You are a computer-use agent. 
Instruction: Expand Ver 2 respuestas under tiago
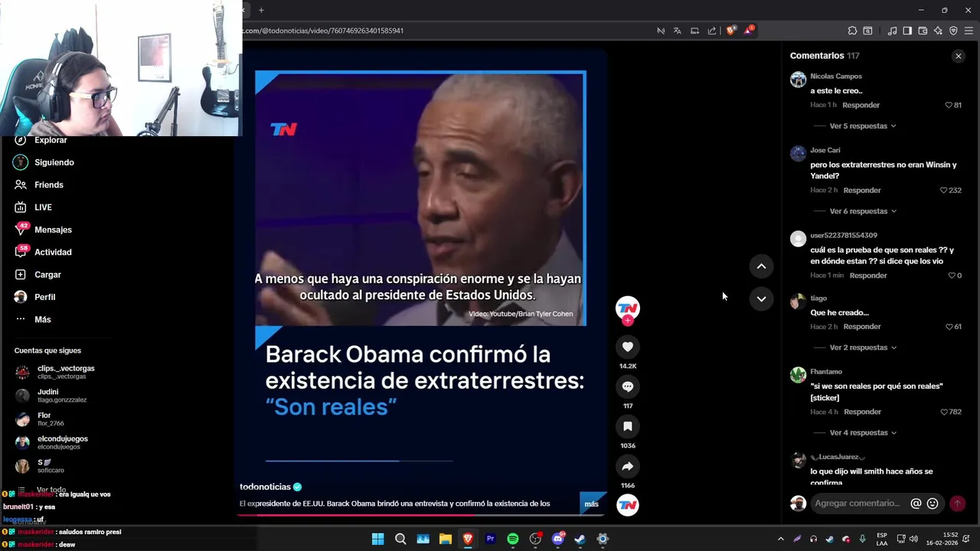coord(862,347)
